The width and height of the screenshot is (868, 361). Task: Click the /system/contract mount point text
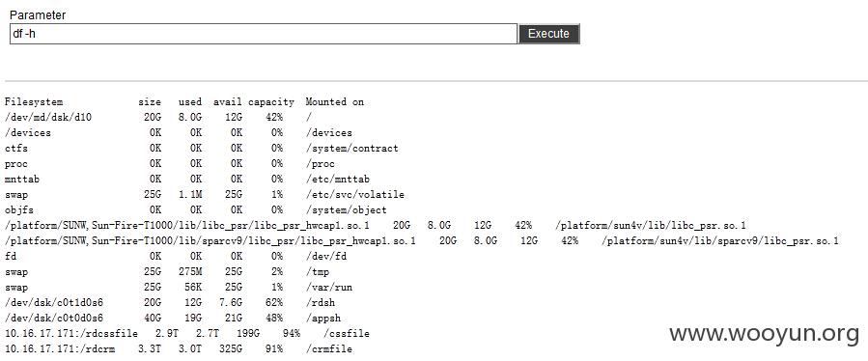pyautogui.click(x=351, y=149)
